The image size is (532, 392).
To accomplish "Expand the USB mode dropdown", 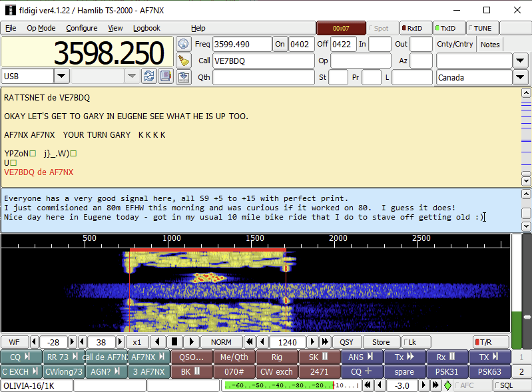I will click(61, 76).
